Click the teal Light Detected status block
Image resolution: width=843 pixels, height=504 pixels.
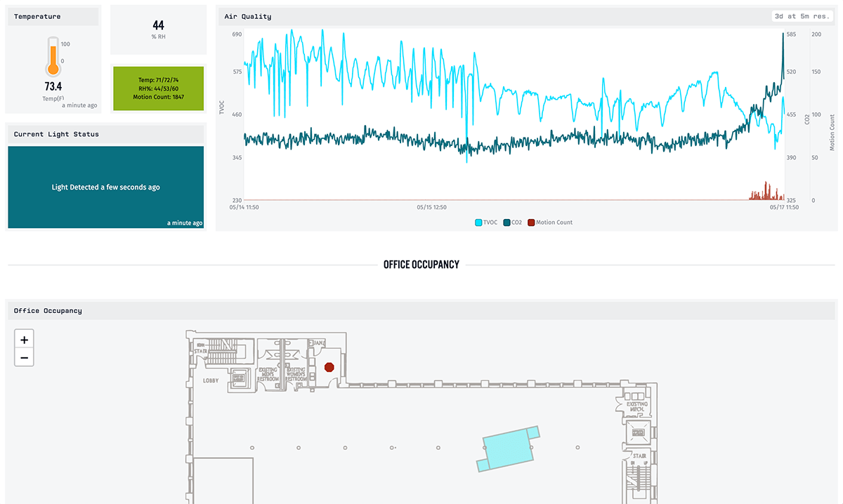(x=106, y=187)
